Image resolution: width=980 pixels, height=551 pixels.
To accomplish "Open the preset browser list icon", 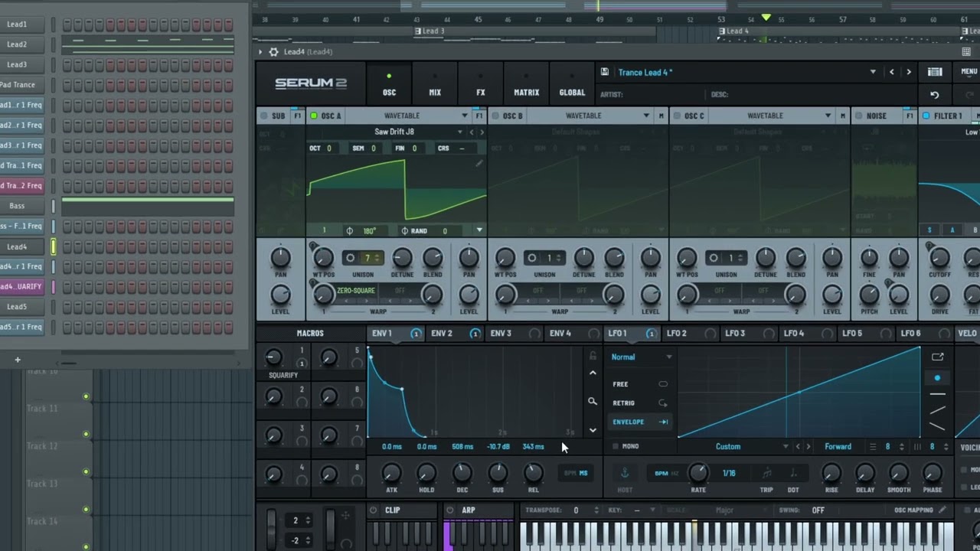I will [935, 72].
